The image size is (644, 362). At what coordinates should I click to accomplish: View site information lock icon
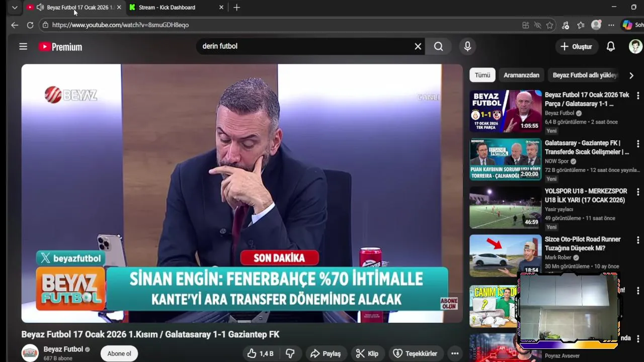[45, 25]
